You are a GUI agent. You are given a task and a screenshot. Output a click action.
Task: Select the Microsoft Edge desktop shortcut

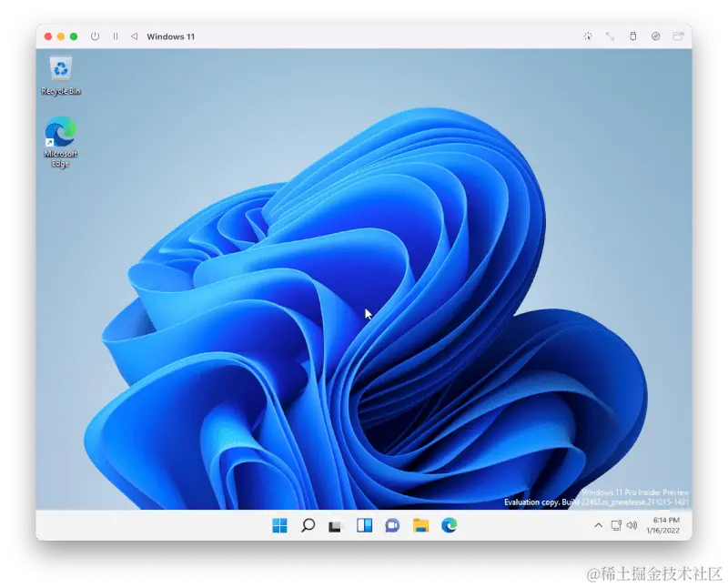tap(60, 142)
